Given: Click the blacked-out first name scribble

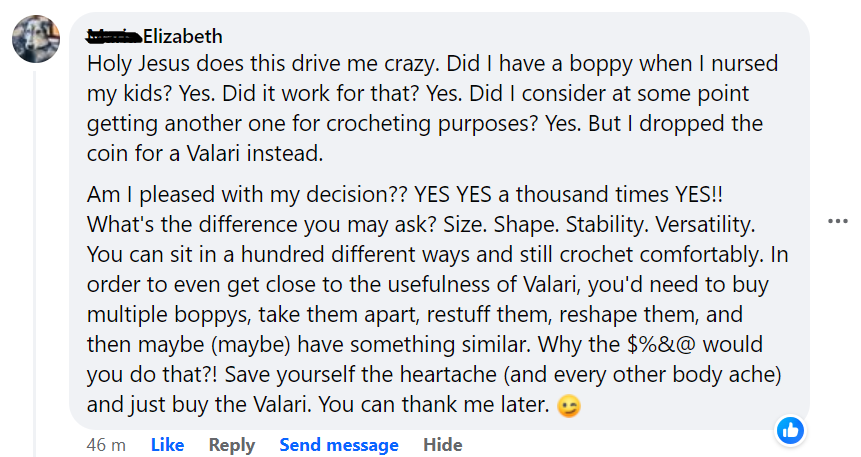Looking at the screenshot, I should [113, 37].
